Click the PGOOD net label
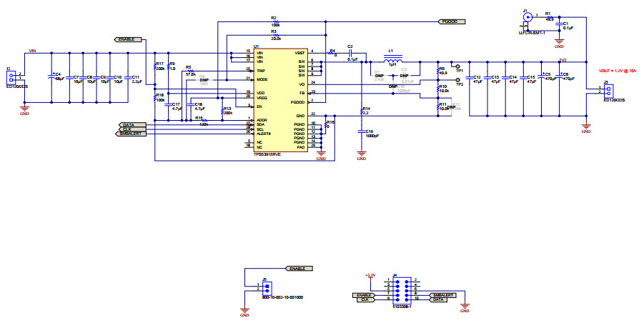This screenshot has width=644, height=323. point(450,22)
